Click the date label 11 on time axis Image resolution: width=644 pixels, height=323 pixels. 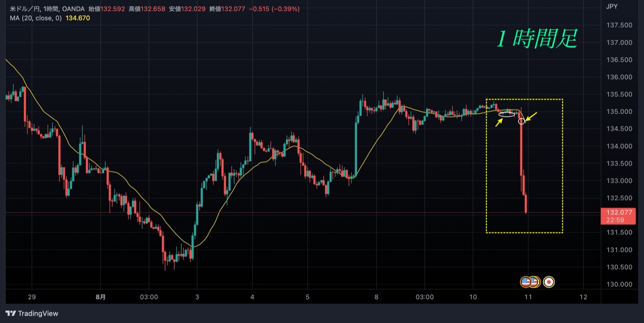point(528,297)
